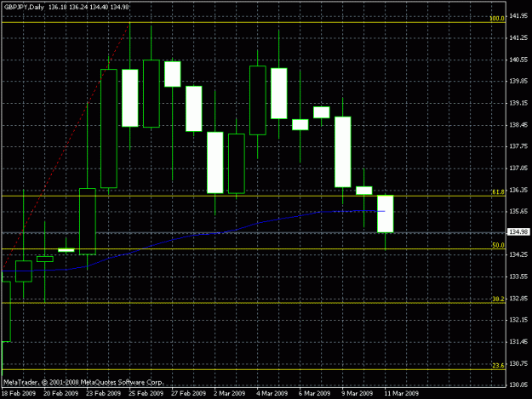Click the highlighted current price tag 134.98
The width and height of the screenshot is (532, 399).
coord(518,232)
